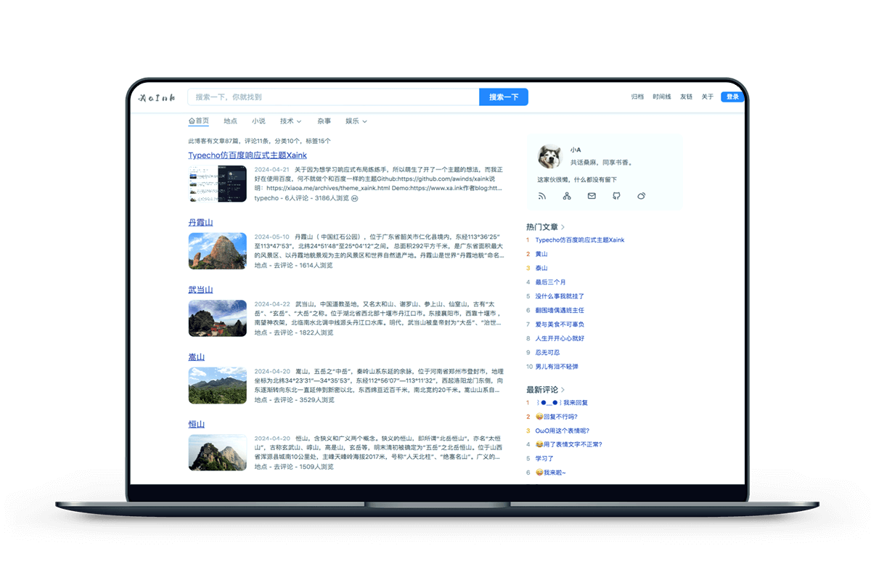Click the search input field

pyautogui.click(x=333, y=97)
